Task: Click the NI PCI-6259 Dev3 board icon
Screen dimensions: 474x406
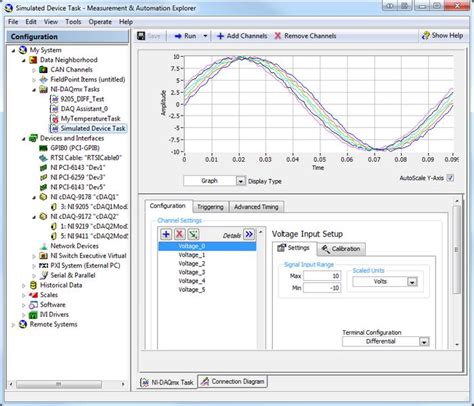Action: 44,177
